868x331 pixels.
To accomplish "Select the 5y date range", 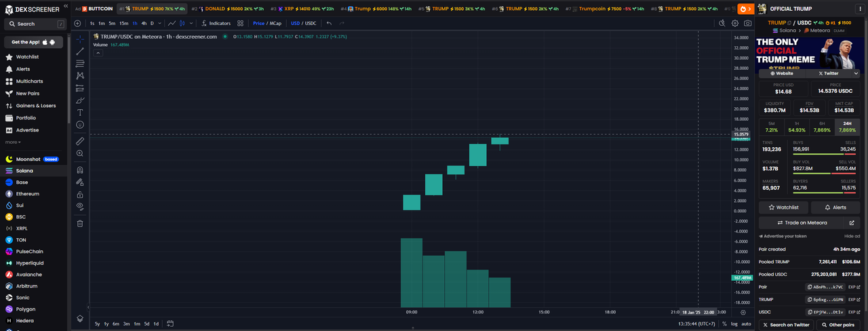I will tap(97, 324).
